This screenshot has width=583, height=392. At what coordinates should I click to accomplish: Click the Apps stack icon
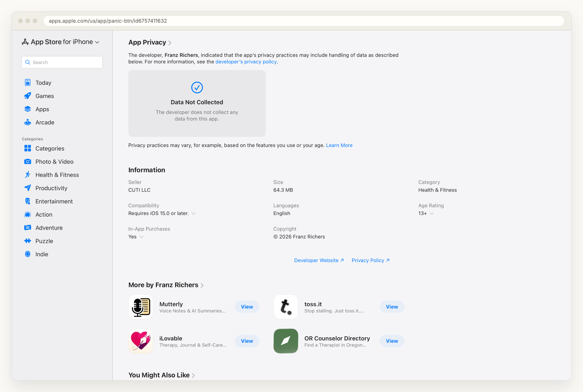tap(28, 109)
